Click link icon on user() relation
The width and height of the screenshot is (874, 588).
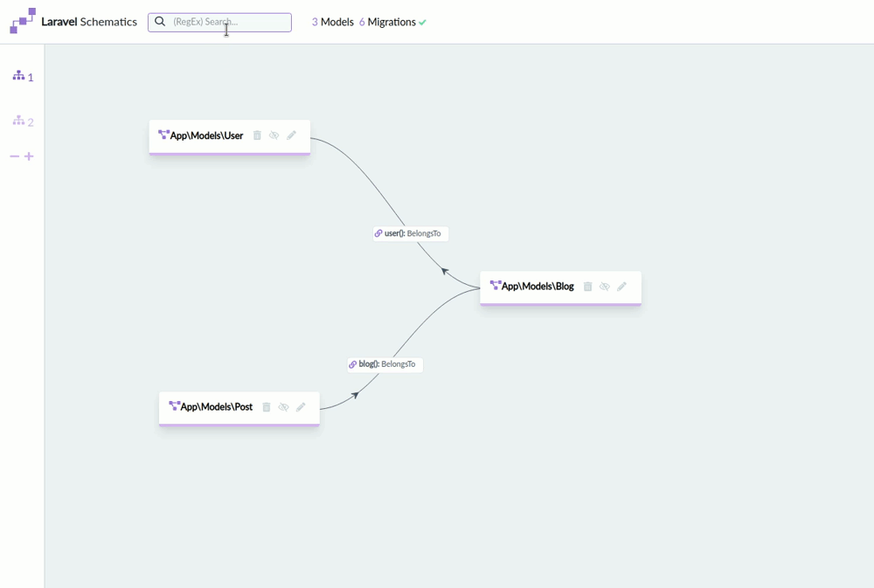pyautogui.click(x=378, y=233)
